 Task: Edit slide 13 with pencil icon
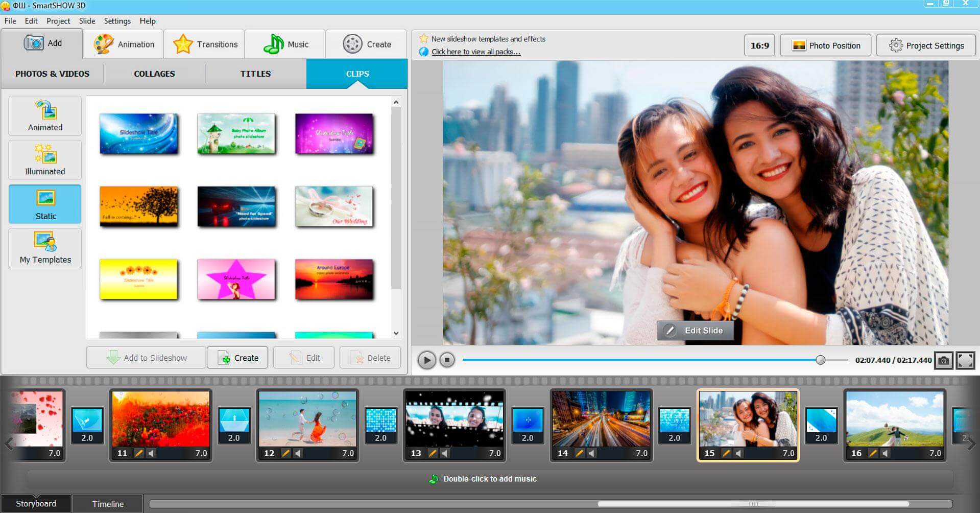tap(433, 453)
